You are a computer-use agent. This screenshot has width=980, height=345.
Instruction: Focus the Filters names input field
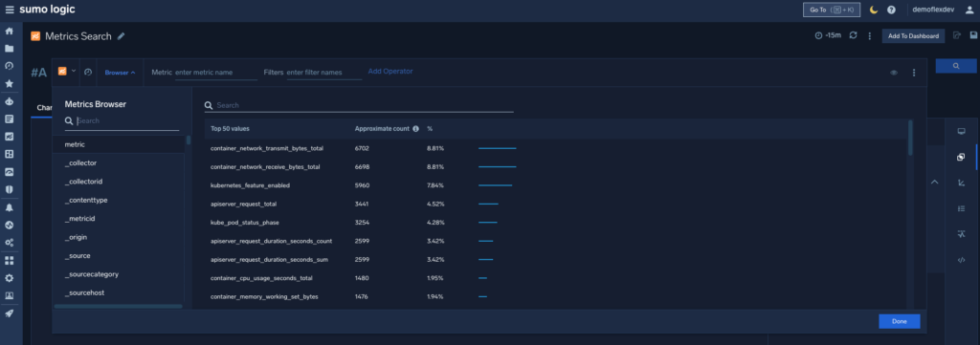pyautogui.click(x=323, y=73)
